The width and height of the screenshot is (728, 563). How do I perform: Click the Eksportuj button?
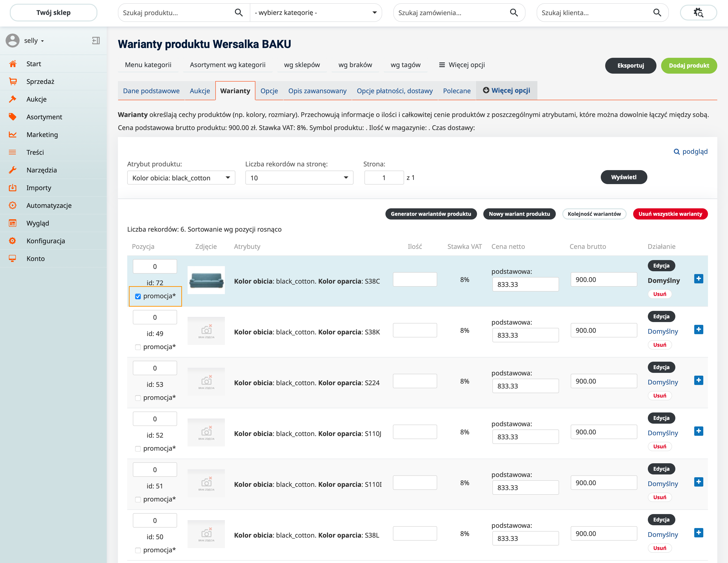630,65
